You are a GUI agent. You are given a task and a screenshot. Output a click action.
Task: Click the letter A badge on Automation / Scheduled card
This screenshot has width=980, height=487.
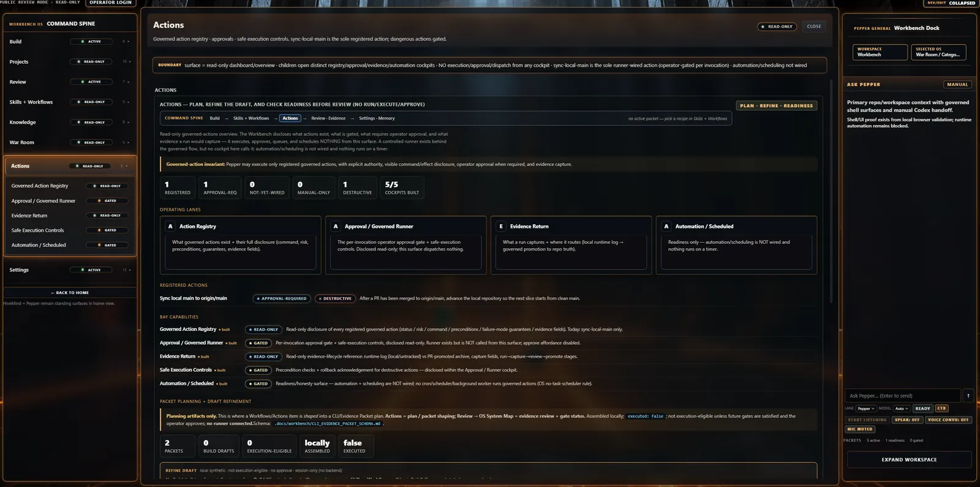(x=666, y=227)
